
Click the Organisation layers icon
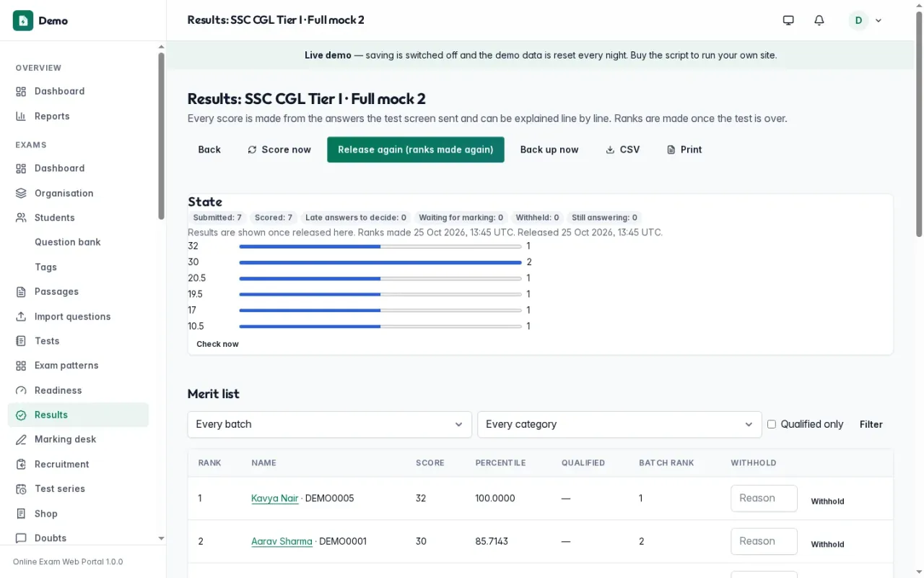point(21,193)
